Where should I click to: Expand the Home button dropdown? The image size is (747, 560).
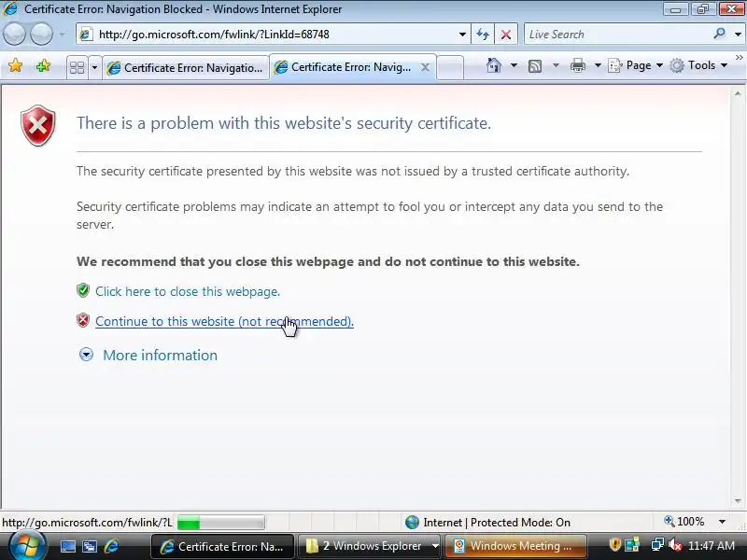tap(514, 65)
